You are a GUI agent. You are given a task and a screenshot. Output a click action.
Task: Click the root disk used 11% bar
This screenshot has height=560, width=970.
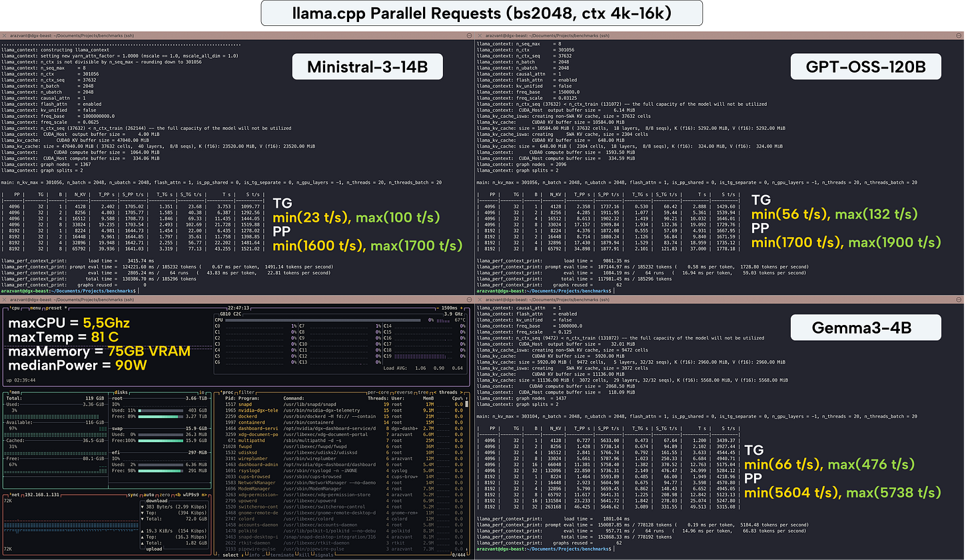[x=161, y=410]
